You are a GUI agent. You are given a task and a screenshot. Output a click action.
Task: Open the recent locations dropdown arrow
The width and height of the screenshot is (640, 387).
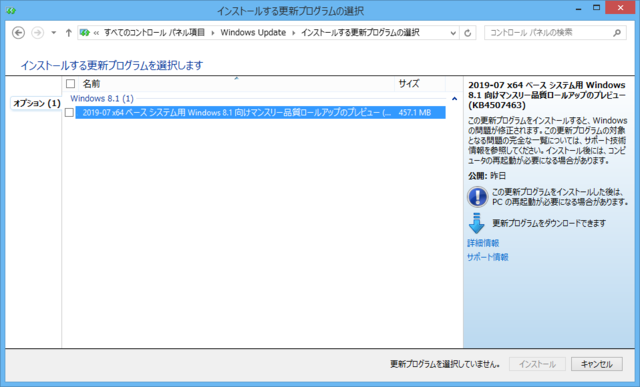tap(53, 33)
